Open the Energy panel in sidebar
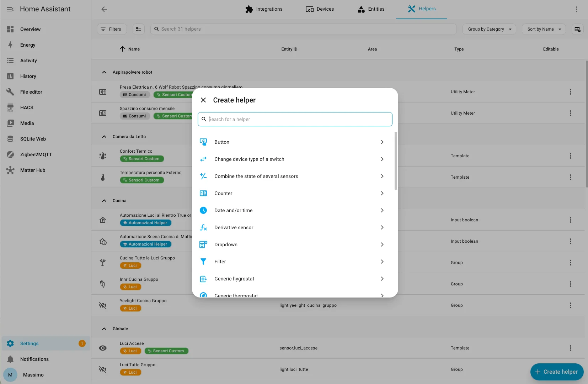 [x=46, y=45]
